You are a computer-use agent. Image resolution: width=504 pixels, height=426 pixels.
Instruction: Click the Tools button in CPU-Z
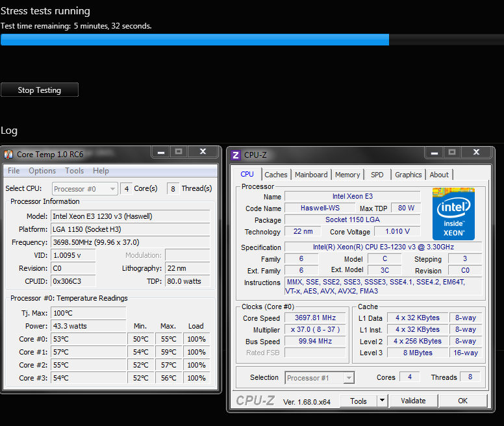click(x=359, y=401)
